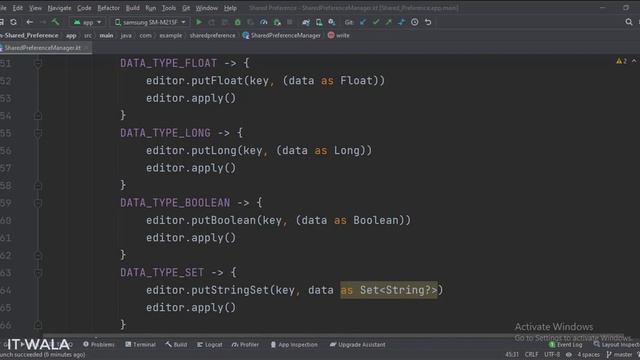Image resolution: width=640 pixels, height=360 pixels.
Task: Run the app with green play button
Action: 199,22
